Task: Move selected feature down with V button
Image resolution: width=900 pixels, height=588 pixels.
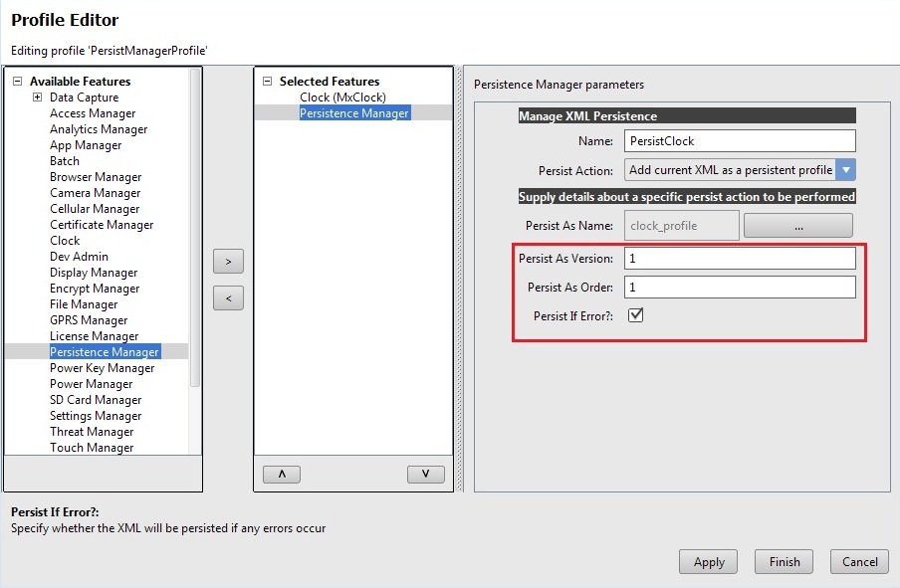Action: click(425, 475)
